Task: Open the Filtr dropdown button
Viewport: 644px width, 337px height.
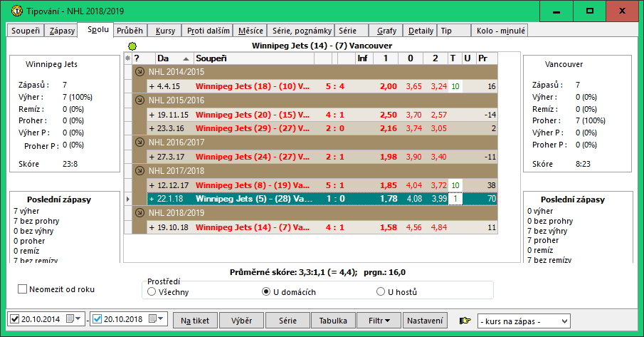Action: tap(378, 321)
